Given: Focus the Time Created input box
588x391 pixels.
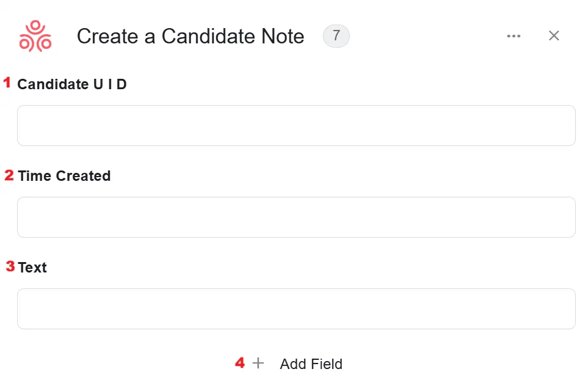Looking at the screenshot, I should pos(296,217).
